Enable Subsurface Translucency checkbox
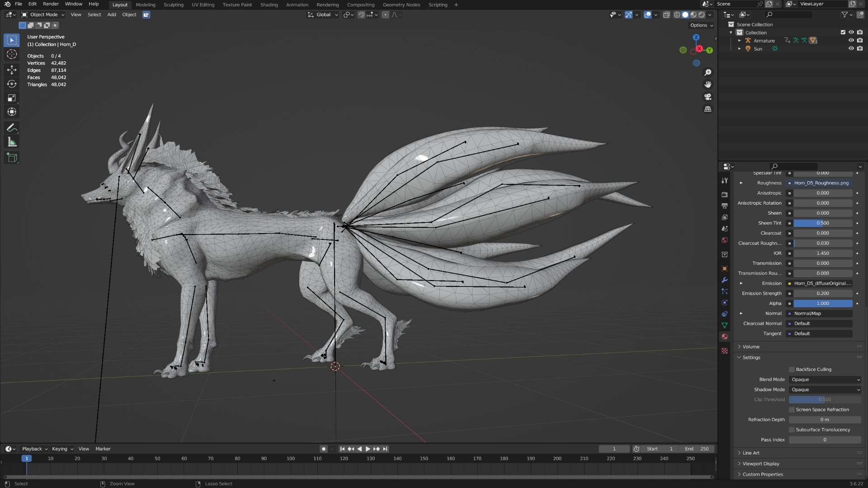This screenshot has height=488, width=868. point(792,430)
